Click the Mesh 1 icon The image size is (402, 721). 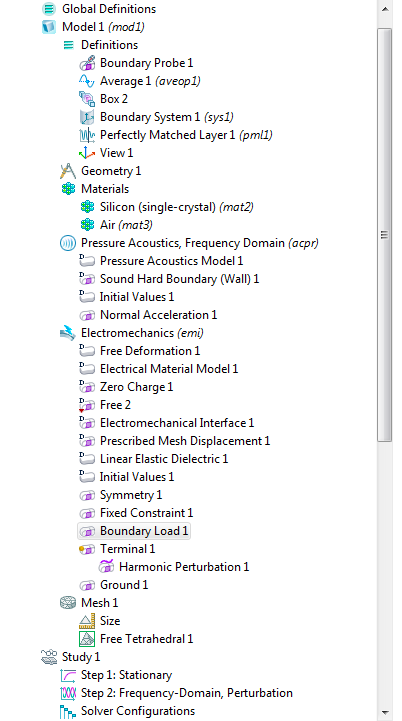tap(68, 602)
